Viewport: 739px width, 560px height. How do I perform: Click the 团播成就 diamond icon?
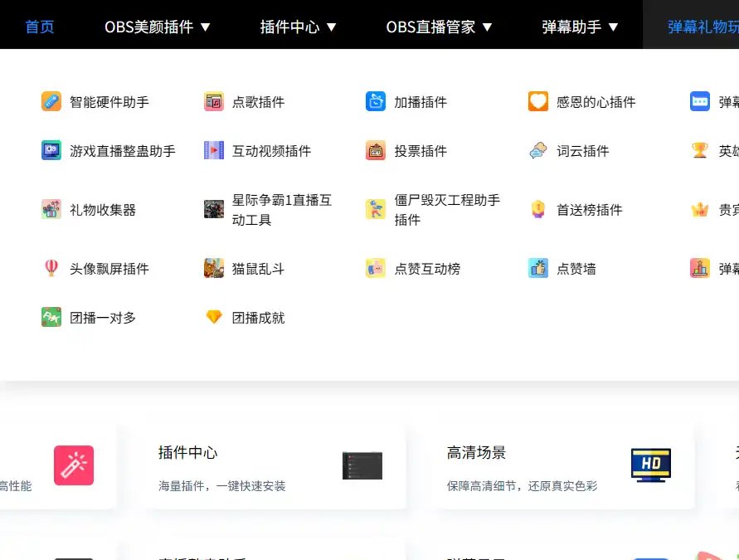[213, 317]
